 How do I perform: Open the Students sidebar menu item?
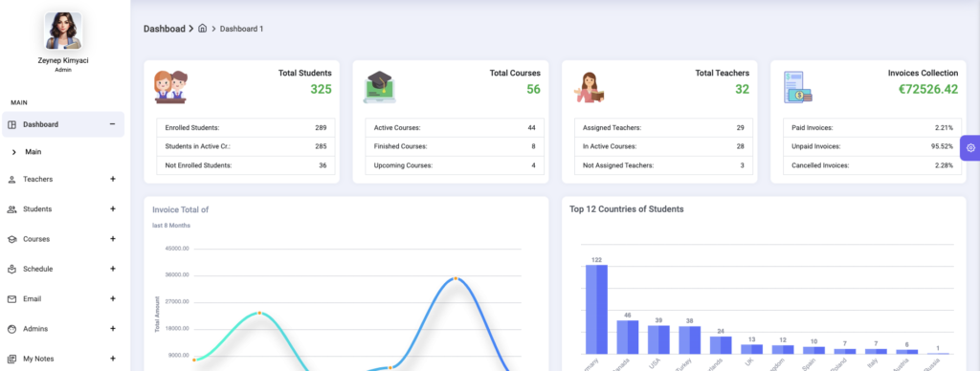[x=63, y=209]
